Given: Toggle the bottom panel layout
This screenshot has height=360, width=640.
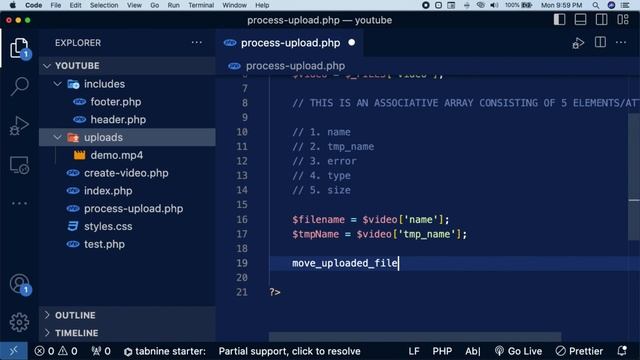Looking at the screenshot, I should (580, 20).
